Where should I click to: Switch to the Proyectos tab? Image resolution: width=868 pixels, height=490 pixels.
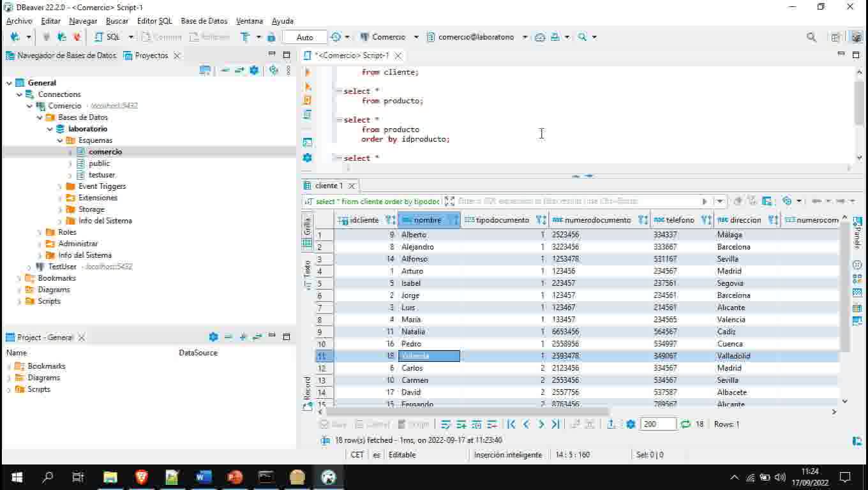151,56
